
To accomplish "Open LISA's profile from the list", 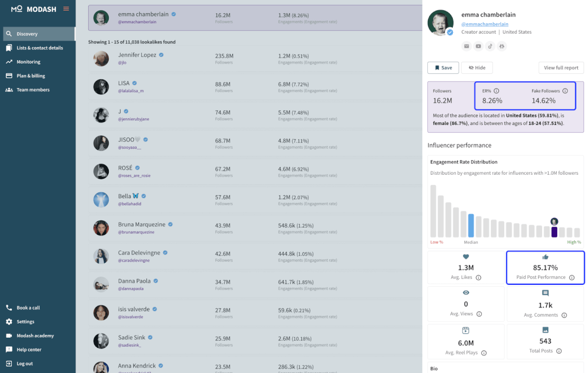I will tap(255, 87).
